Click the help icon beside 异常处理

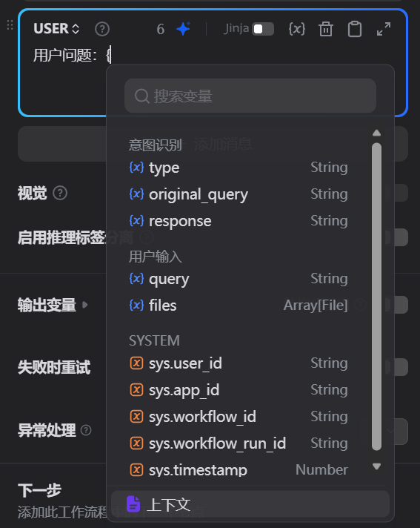pyautogui.click(x=86, y=430)
